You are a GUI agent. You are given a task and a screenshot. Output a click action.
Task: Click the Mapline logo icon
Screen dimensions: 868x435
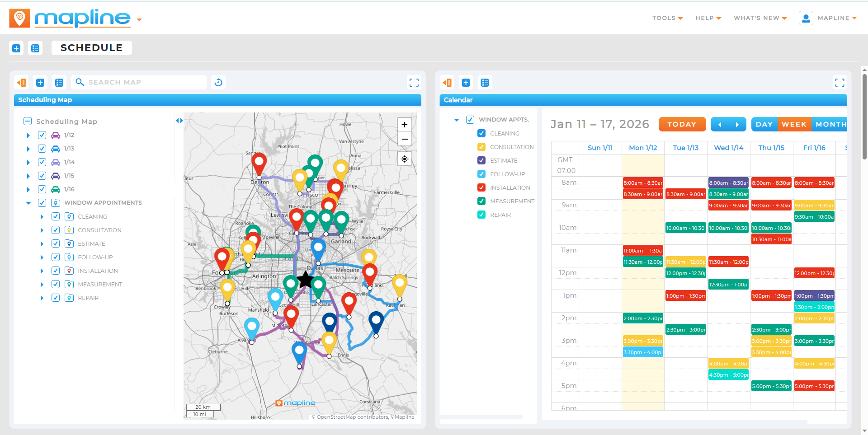[x=19, y=19]
